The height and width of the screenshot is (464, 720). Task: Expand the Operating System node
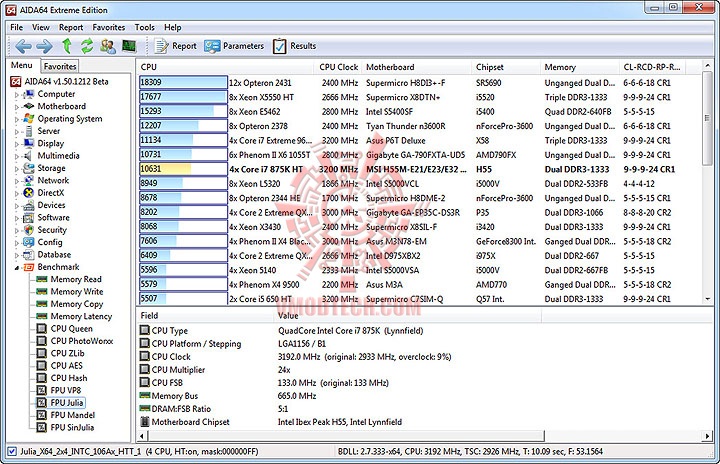click(17, 119)
